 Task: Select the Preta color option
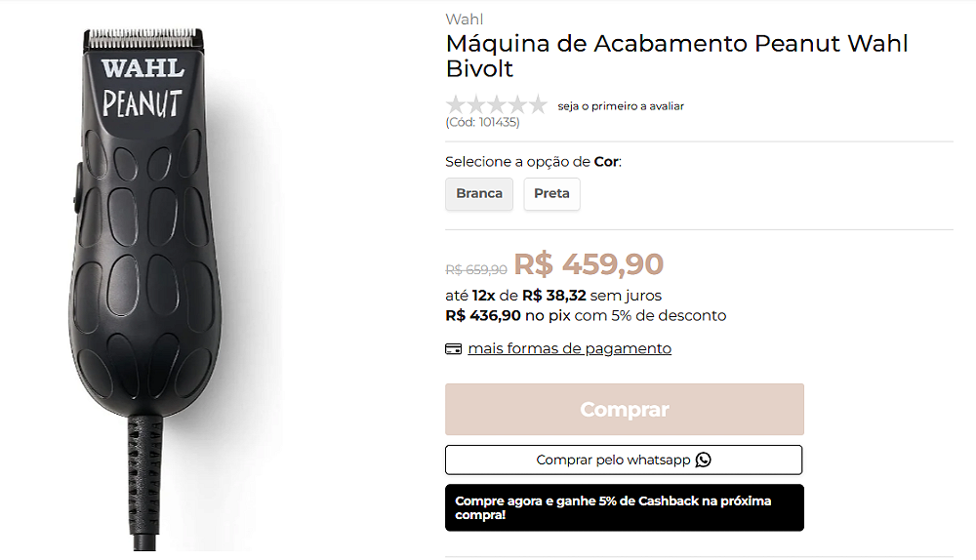coord(551,194)
